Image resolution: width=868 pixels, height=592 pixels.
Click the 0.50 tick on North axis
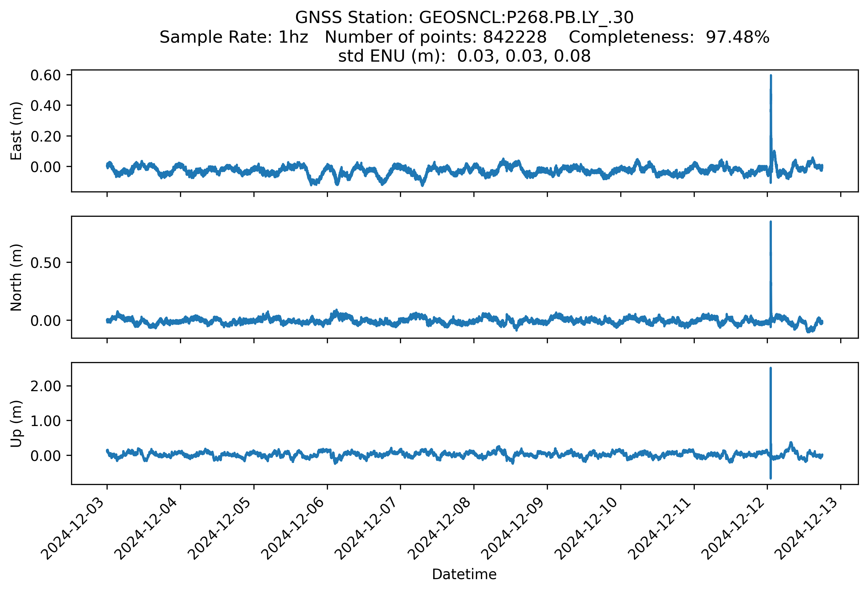[46, 263]
